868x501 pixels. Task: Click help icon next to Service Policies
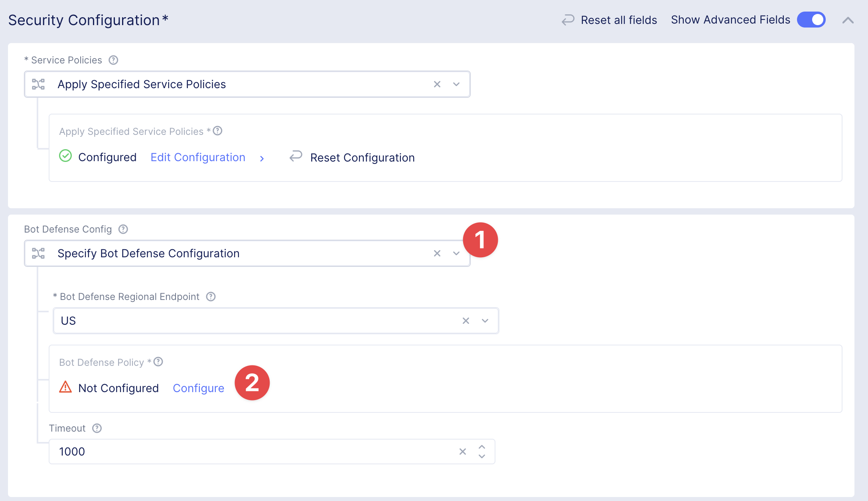point(113,60)
